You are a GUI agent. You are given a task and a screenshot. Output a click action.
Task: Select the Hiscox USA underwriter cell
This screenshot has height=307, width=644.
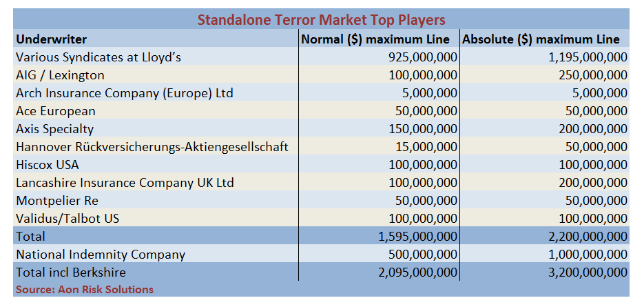(48, 164)
